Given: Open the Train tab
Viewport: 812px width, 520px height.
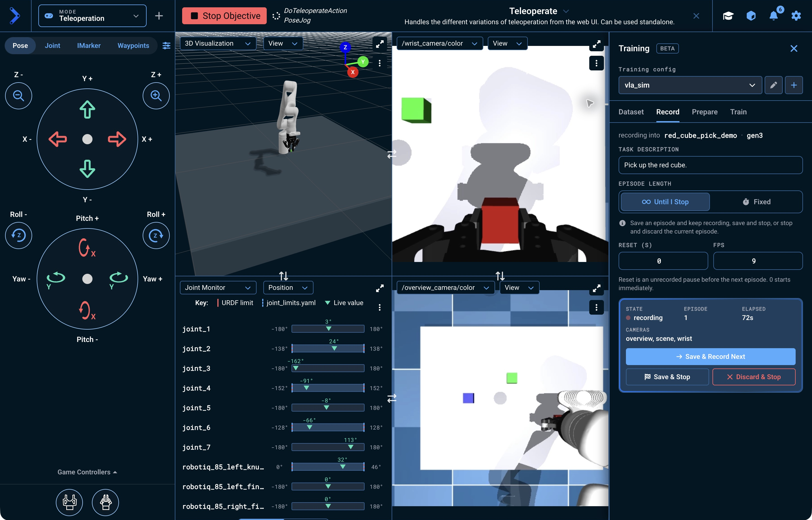Looking at the screenshot, I should (x=738, y=112).
